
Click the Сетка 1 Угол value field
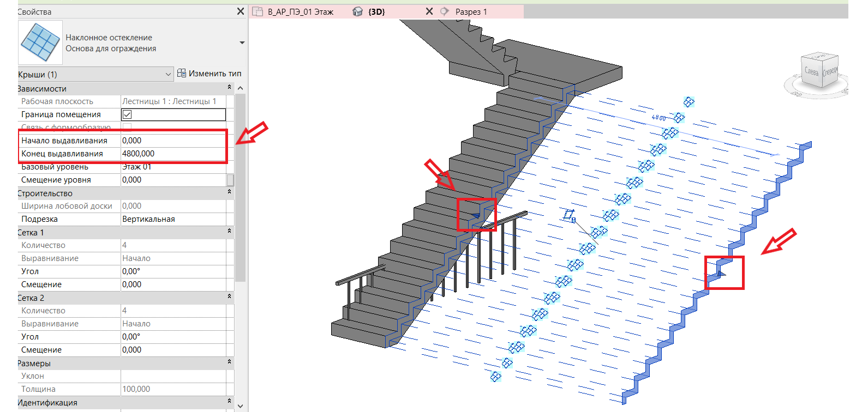173,271
